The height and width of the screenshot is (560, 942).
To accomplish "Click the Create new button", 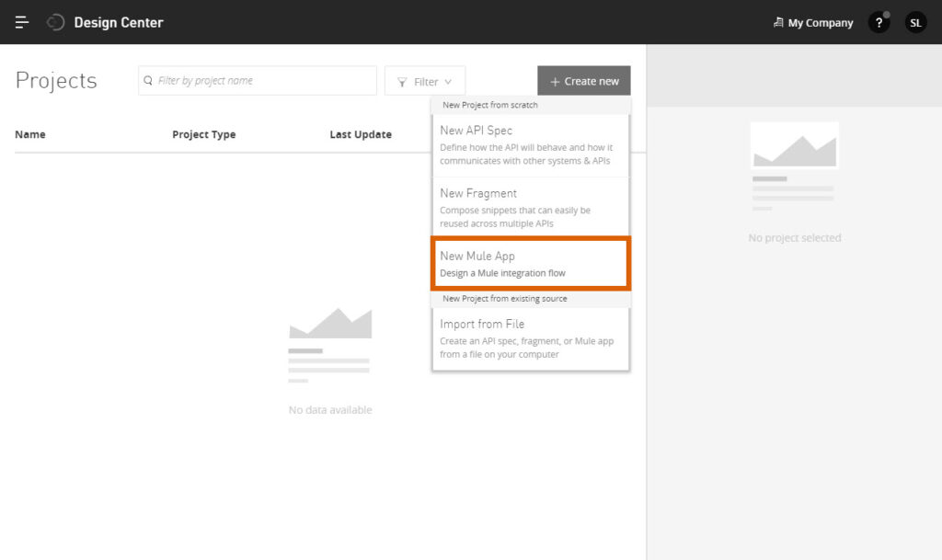I will 584,80.
